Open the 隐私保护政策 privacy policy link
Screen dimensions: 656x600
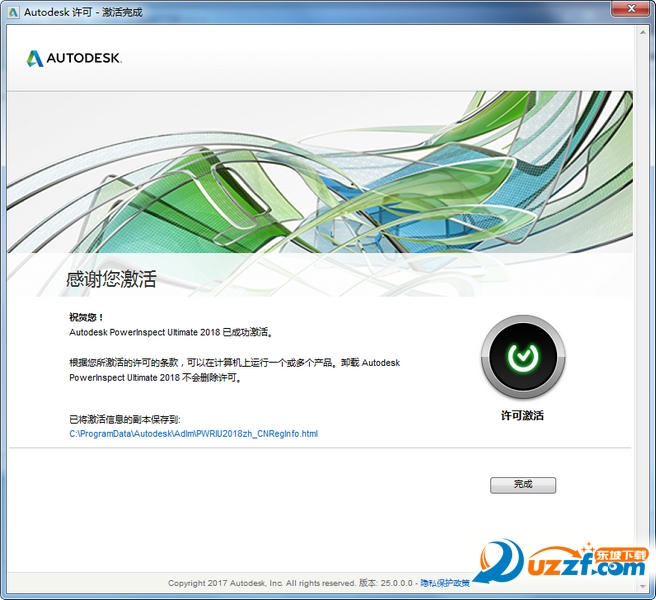tap(445, 583)
